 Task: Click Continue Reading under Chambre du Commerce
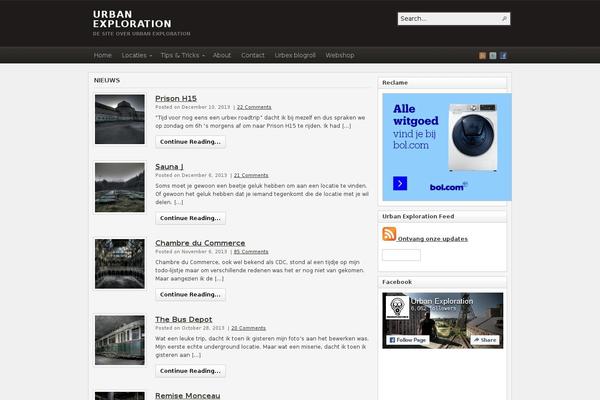[190, 294]
